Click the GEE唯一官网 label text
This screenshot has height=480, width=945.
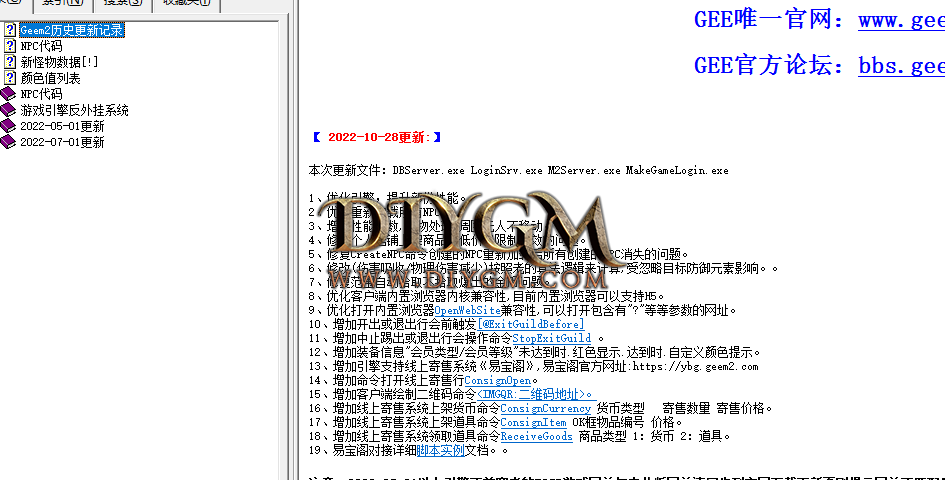769,20
